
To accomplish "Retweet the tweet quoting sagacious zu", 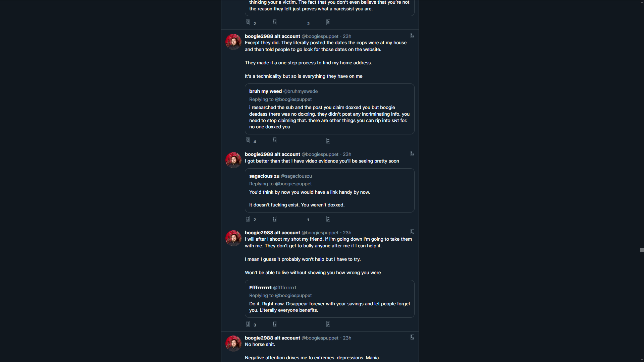I will pos(274,219).
